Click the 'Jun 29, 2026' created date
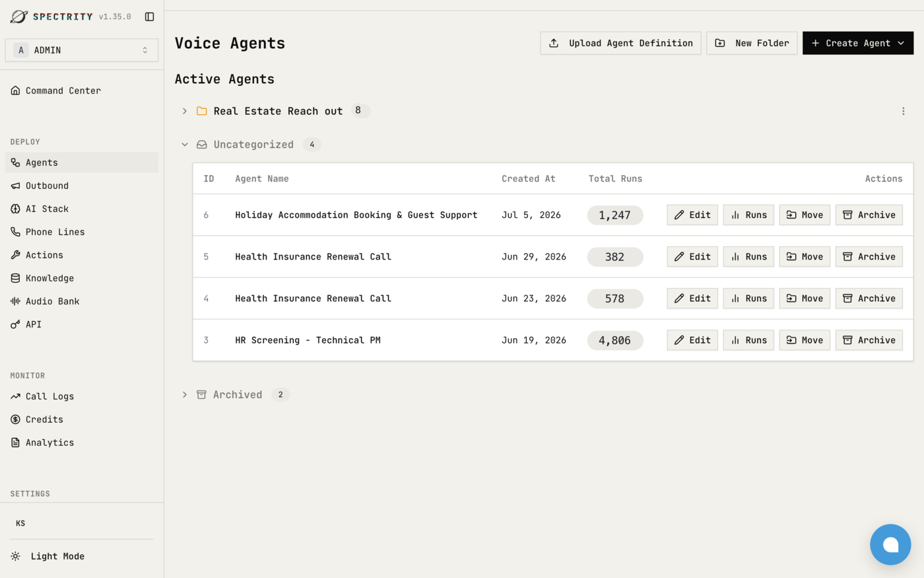 (534, 256)
